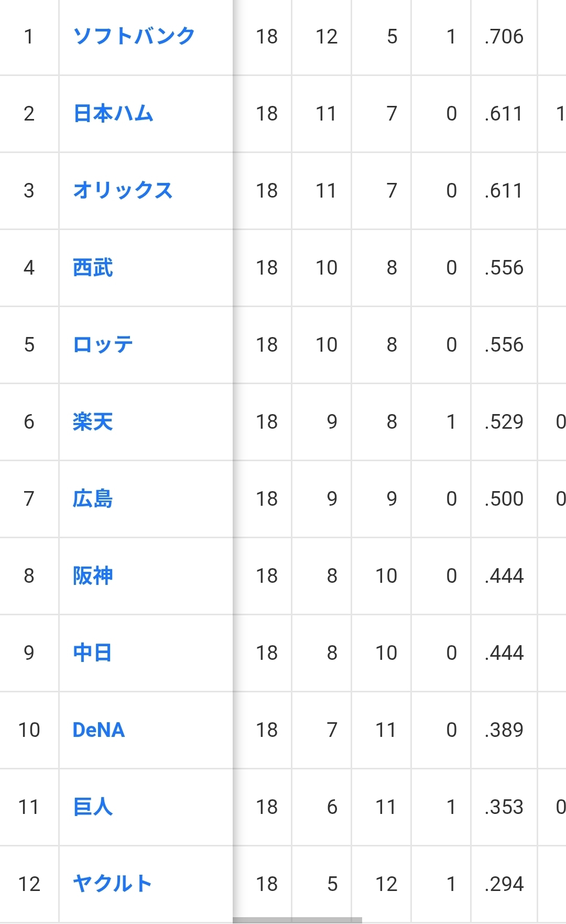Click the 楽天 team link
This screenshot has height=924, width=566.
tap(93, 421)
